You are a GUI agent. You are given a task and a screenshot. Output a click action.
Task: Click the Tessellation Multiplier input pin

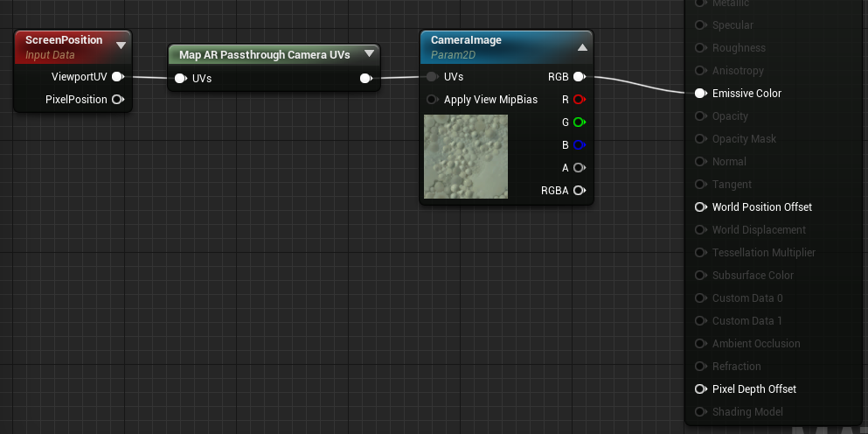pos(700,252)
